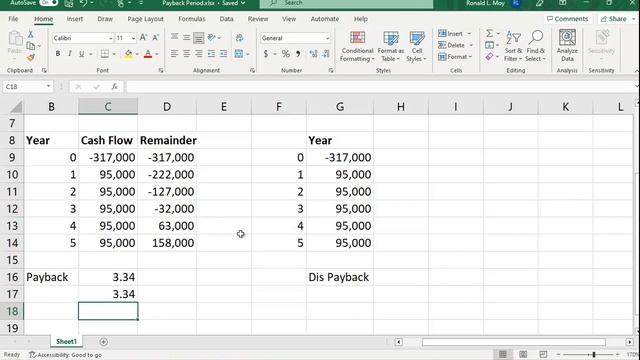
Task: Open Find & Select
Action: click(x=536, y=46)
